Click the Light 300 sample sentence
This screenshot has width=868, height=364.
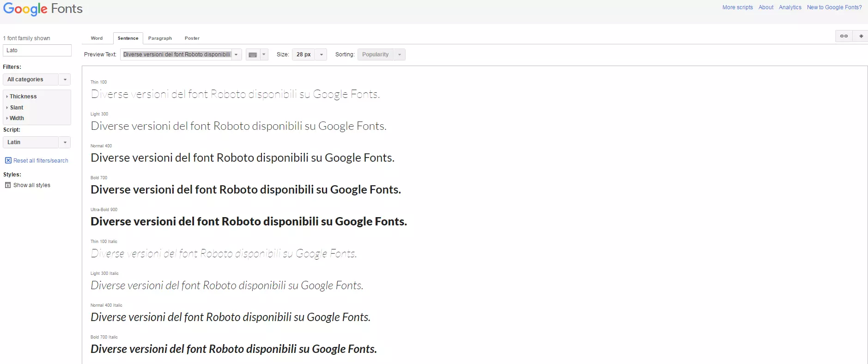pyautogui.click(x=238, y=126)
